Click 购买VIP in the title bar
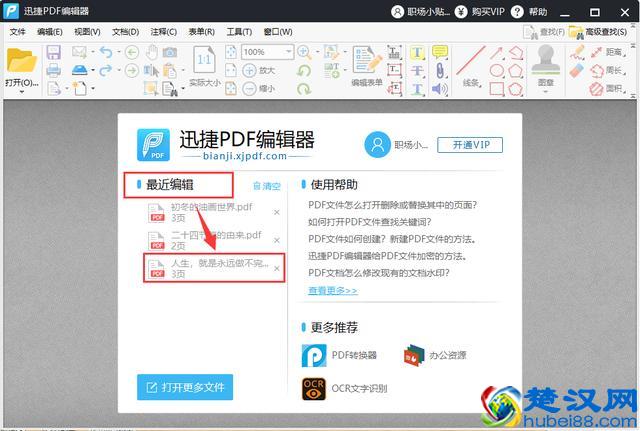Screen dimensions: 640x431 pyautogui.click(x=480, y=12)
